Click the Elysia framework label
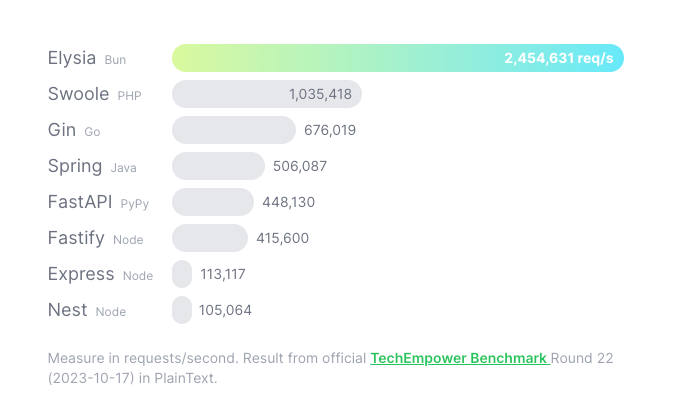Viewport: 696px width, 413px height. pyautogui.click(x=72, y=58)
